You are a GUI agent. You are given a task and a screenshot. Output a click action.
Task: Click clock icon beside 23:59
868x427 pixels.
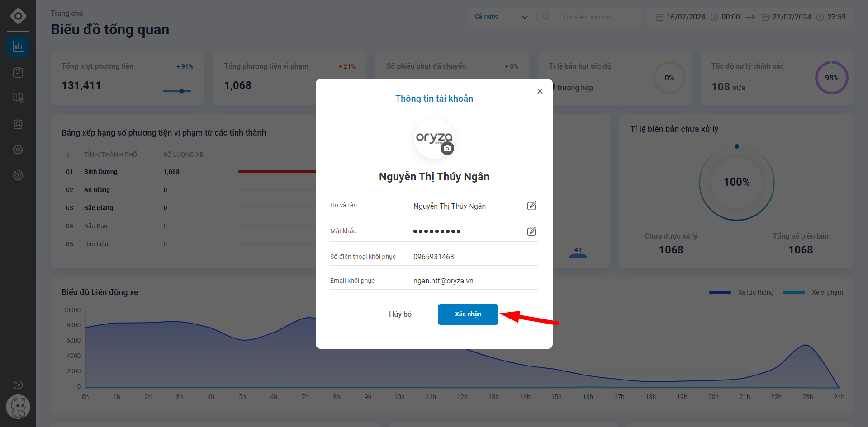820,17
